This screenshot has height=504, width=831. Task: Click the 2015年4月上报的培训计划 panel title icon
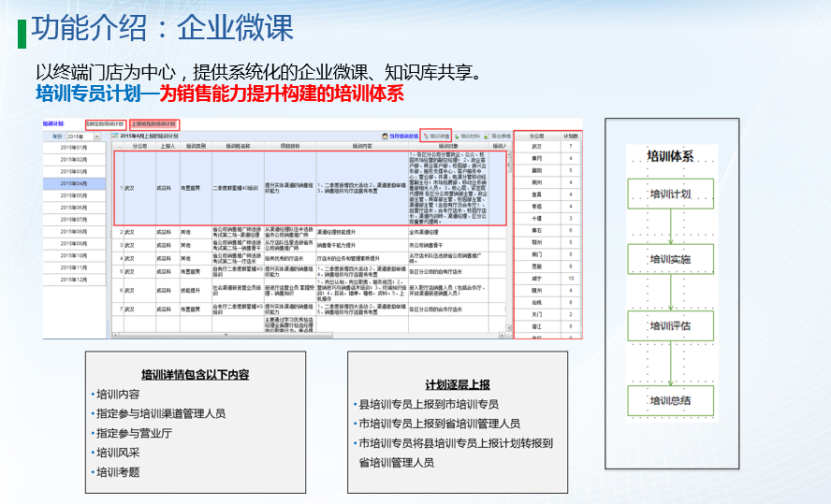(x=115, y=137)
